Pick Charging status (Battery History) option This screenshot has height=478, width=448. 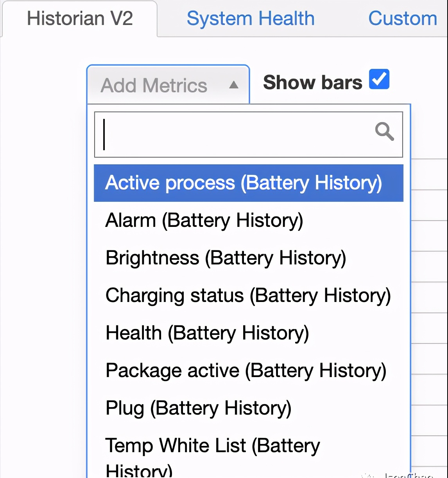coord(248,296)
